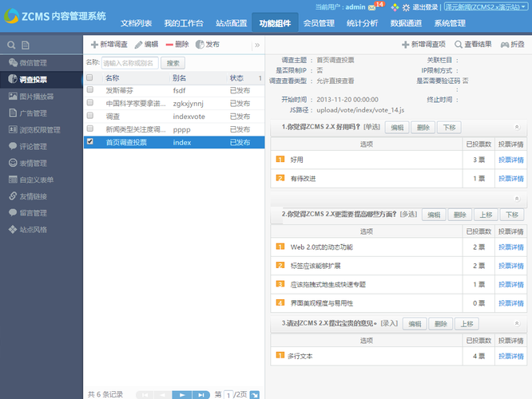Check the checkbox for 发斯蒂芬 row
Image resolution: width=532 pixels, height=399 pixels.
click(89, 90)
